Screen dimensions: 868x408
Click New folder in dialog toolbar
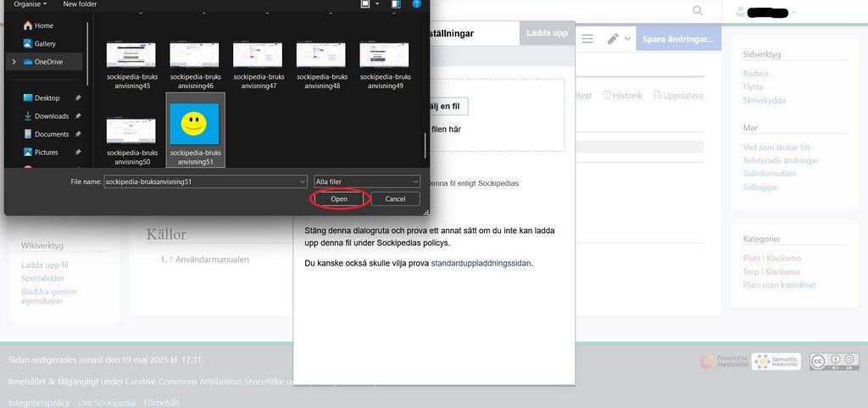tap(80, 4)
